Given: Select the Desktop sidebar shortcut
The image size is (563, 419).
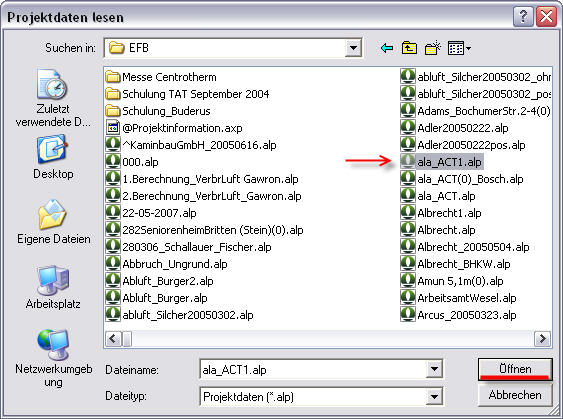Looking at the screenshot, I should tap(53, 157).
